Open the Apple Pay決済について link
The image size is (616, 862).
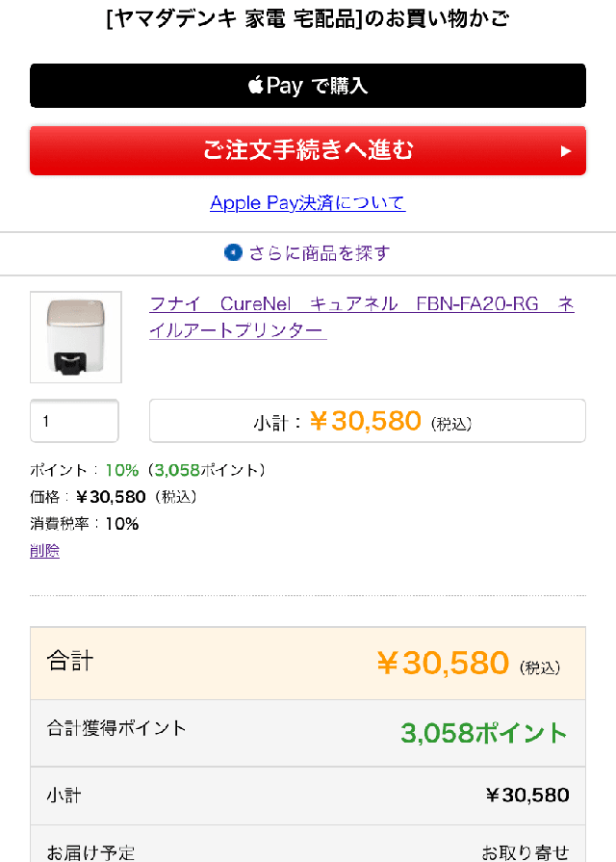(308, 203)
